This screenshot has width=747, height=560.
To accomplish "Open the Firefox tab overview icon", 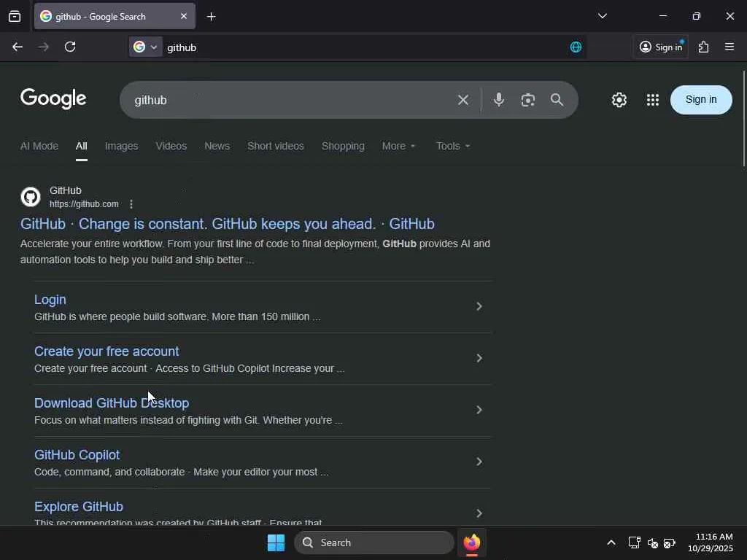I will pyautogui.click(x=15, y=17).
